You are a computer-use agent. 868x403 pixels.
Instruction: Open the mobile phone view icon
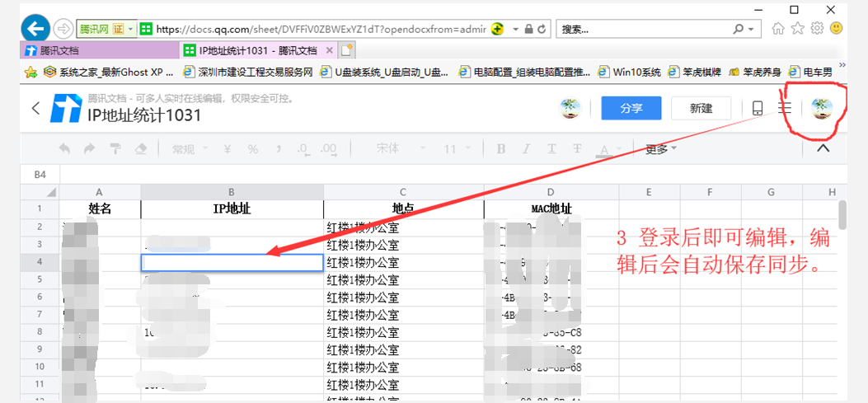click(757, 108)
